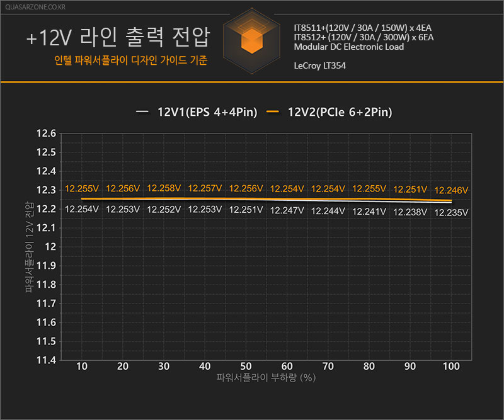Click the orange 12V2 legend line marker
Screen dimensions: 504x420
point(273,112)
